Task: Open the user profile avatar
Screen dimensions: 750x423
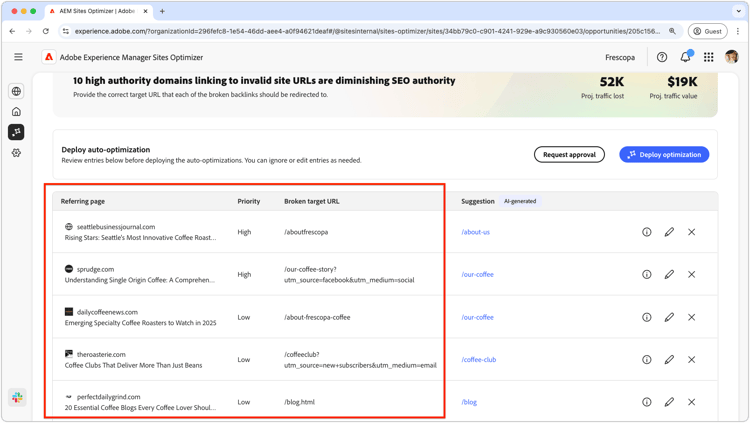Action: pos(731,57)
